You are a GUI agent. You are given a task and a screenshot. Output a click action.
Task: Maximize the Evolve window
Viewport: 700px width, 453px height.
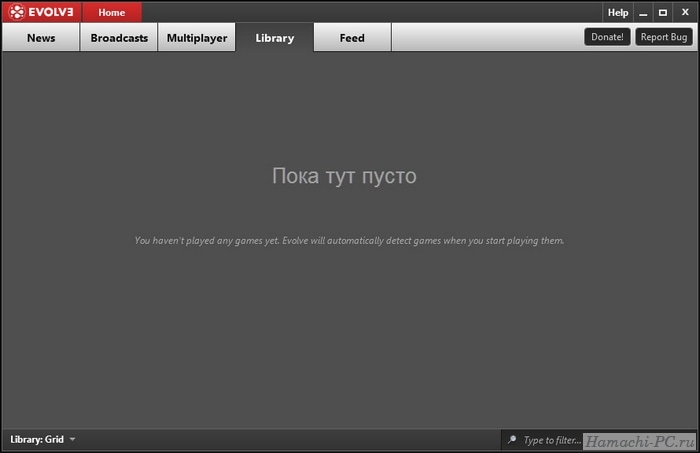[663, 12]
